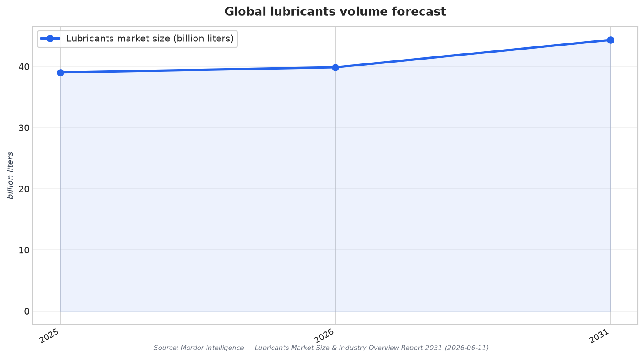Viewport: 644px width, 358px height.
Task: Click the y-axis label 'billion liters'
Action: (x=10, y=176)
